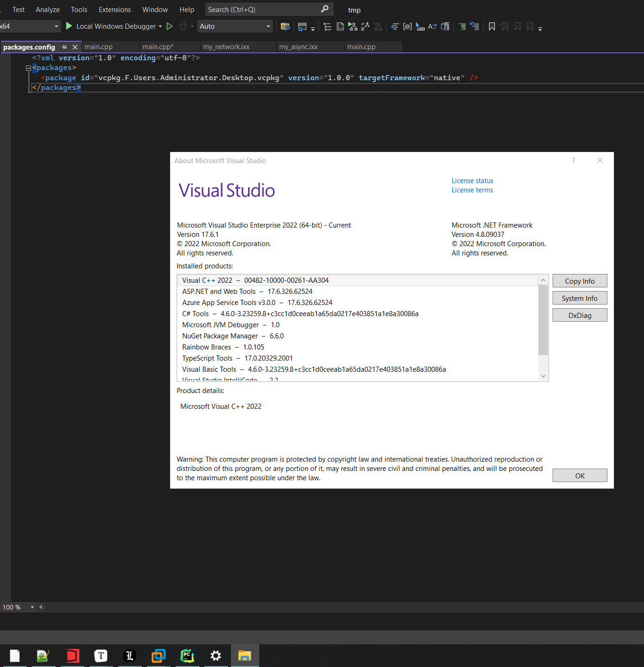Click inside the Search Ctrl+Q box
Screen dimensions: 644x667
tap(260, 9)
